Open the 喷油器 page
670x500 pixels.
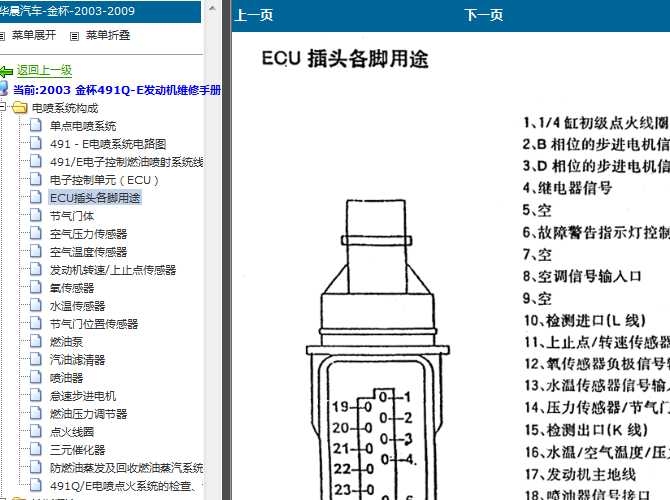pyautogui.click(x=66, y=377)
